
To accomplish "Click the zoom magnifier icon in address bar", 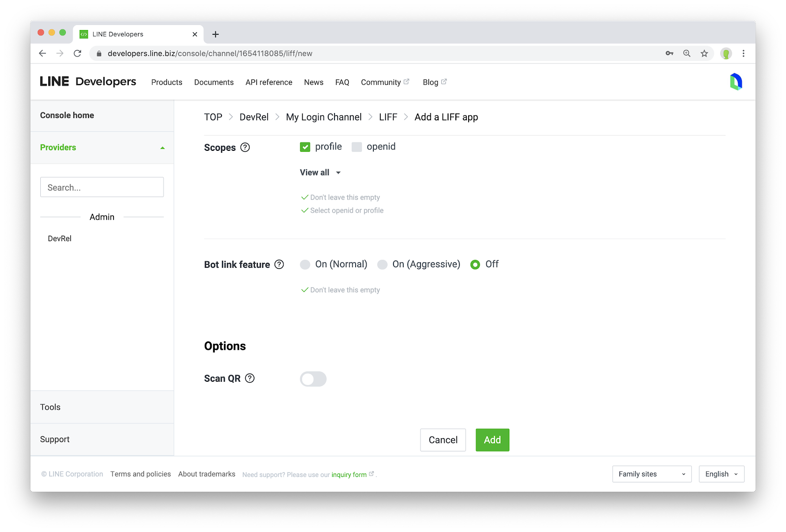I will coord(687,54).
